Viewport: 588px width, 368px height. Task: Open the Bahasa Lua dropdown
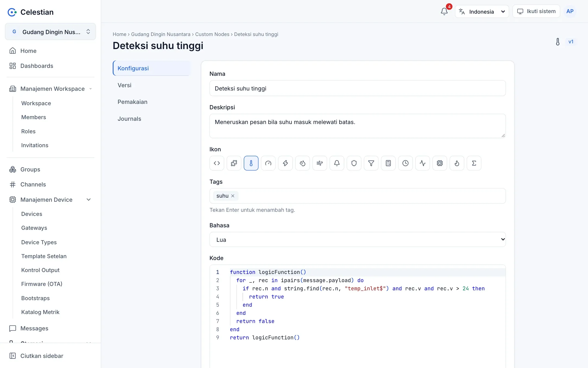pos(357,240)
